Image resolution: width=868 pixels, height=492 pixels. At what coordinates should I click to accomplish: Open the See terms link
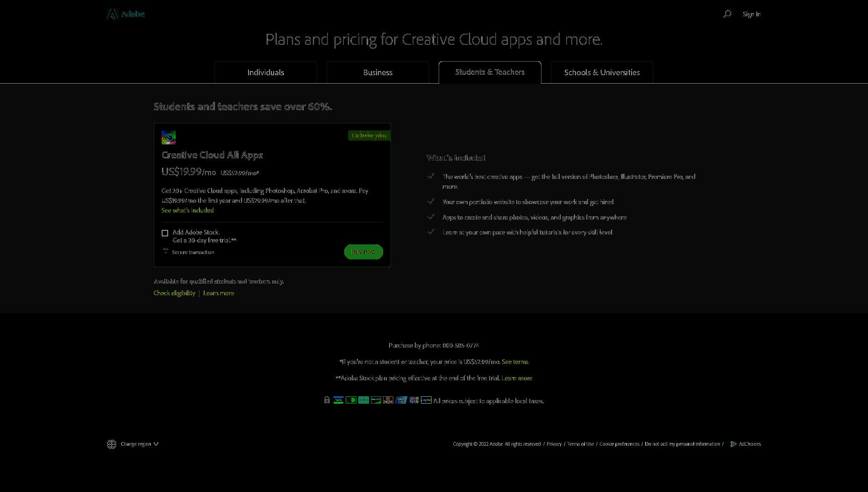point(515,362)
